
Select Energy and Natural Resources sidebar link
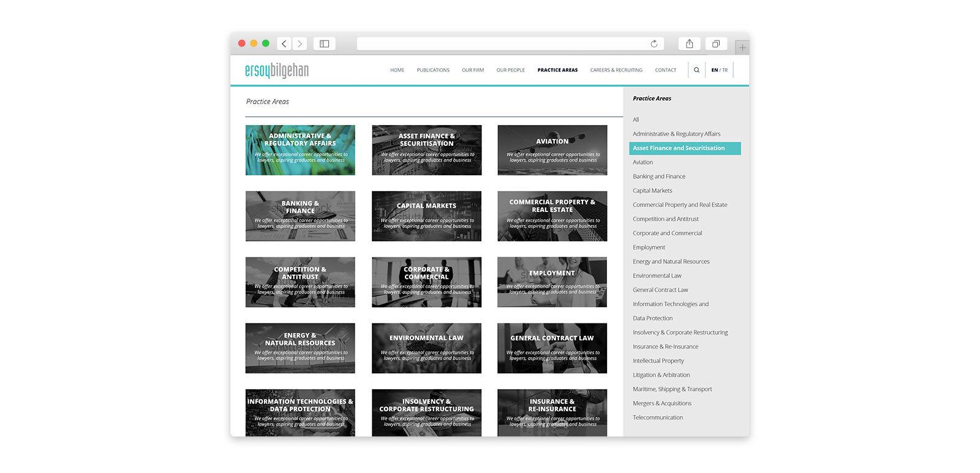coord(671,262)
